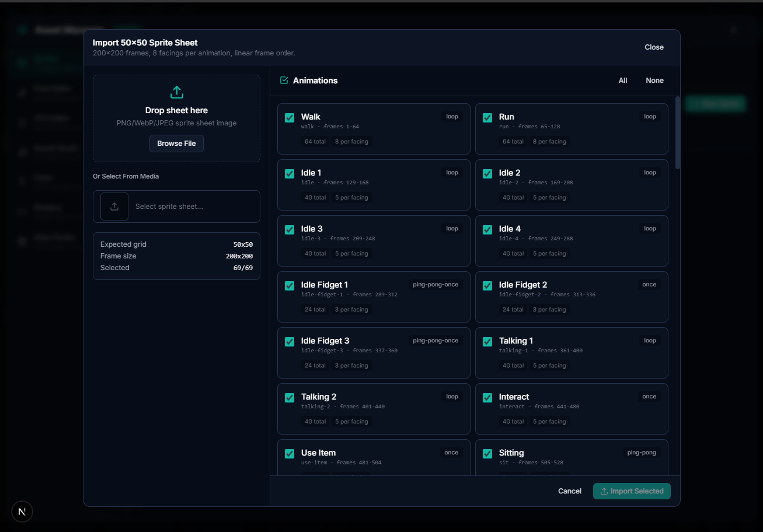Click the 24 total tag on Idle Fidget 3
Viewport: 763px width, 532px height.
pyautogui.click(x=315, y=366)
